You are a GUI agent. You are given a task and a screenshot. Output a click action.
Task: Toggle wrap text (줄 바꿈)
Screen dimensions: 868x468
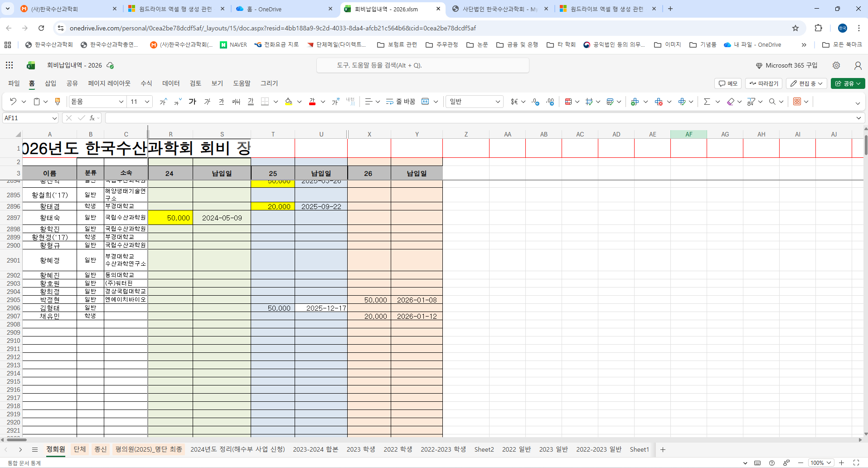(400, 102)
